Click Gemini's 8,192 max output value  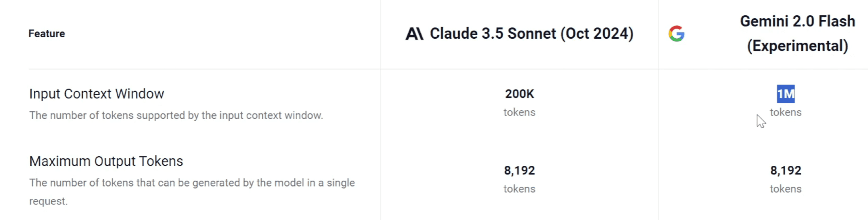tap(785, 170)
